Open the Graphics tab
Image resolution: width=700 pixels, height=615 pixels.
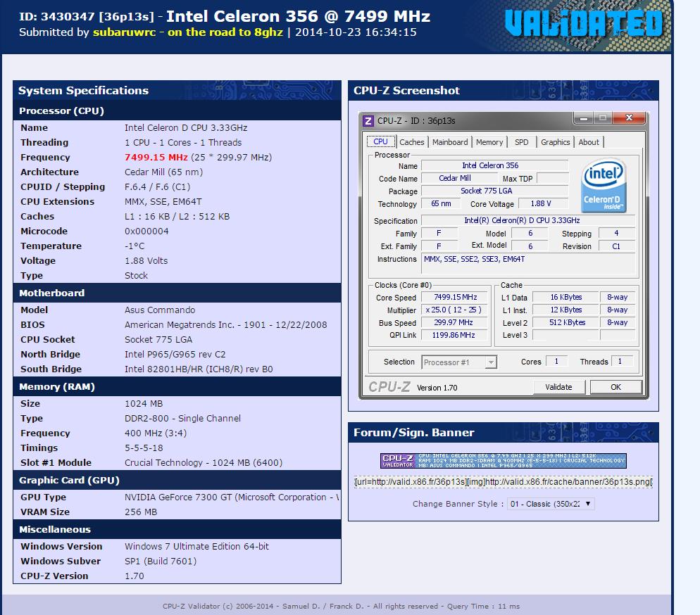[x=556, y=142]
